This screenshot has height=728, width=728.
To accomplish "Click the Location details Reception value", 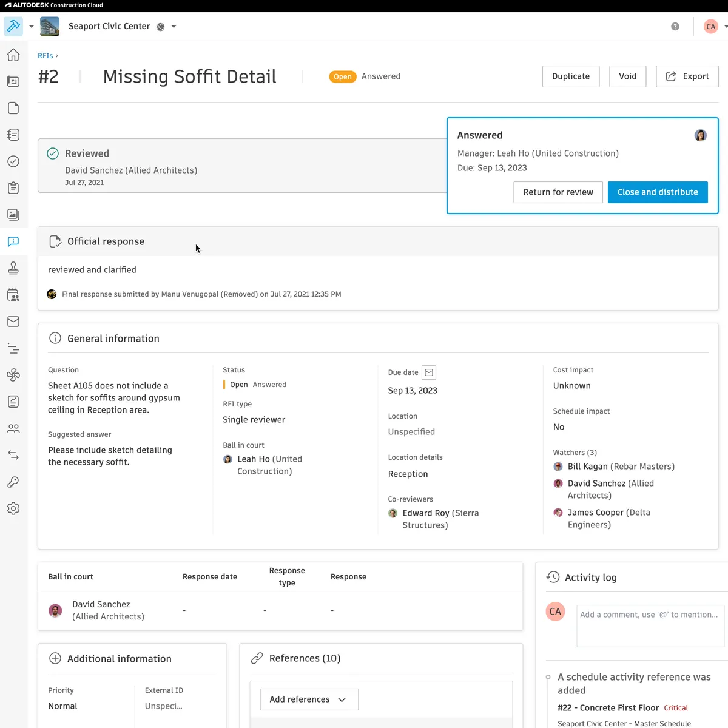I will click(408, 474).
